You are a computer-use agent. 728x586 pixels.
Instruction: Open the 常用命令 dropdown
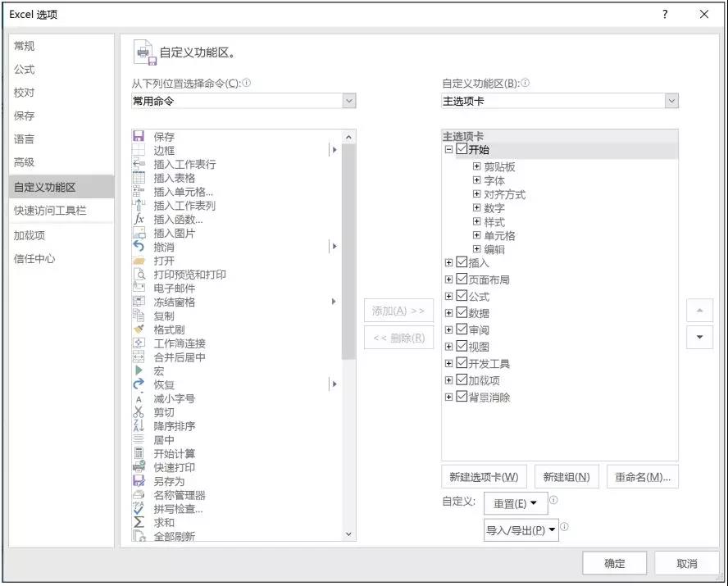point(349,100)
